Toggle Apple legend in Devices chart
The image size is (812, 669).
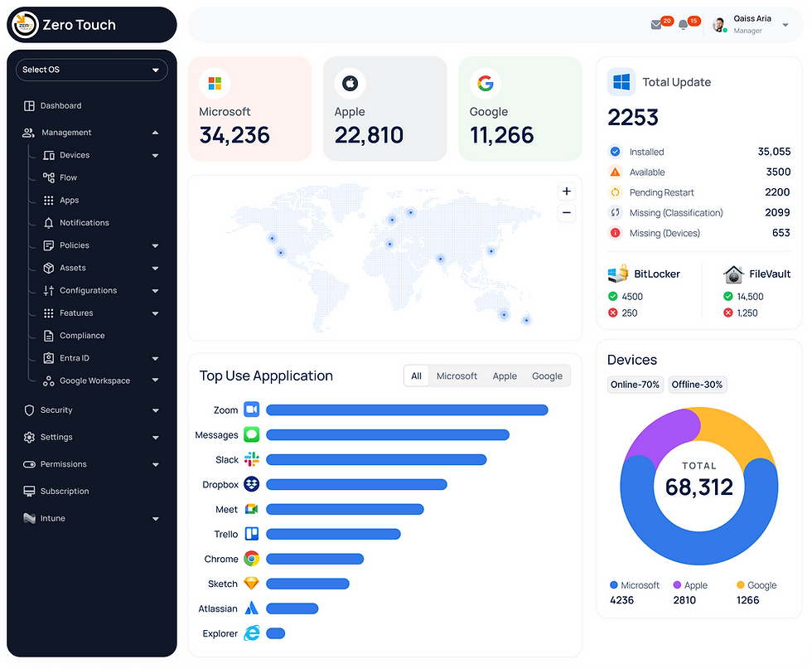tap(690, 585)
